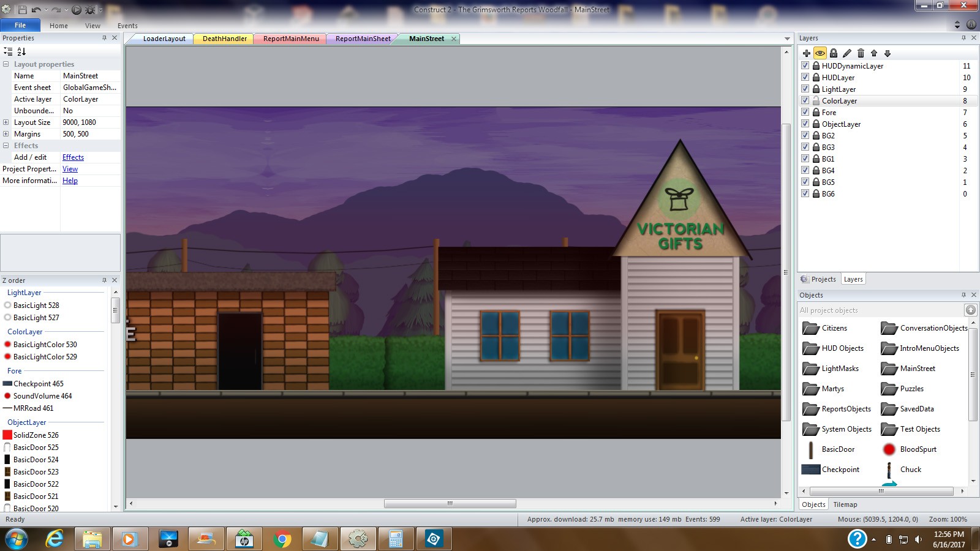Open the undo history dropdown arrow
Viewport: 980px width, 551px height.
click(47, 10)
